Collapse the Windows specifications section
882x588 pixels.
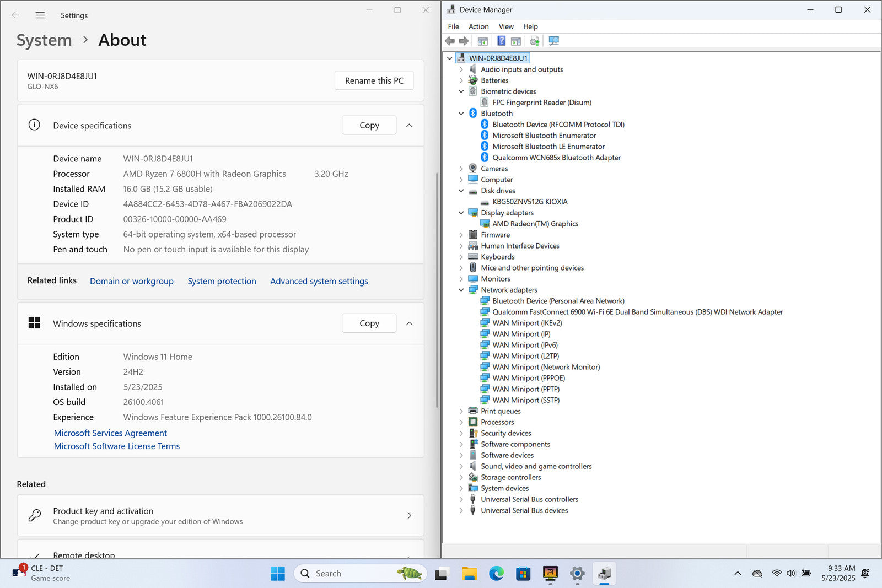pyautogui.click(x=409, y=323)
